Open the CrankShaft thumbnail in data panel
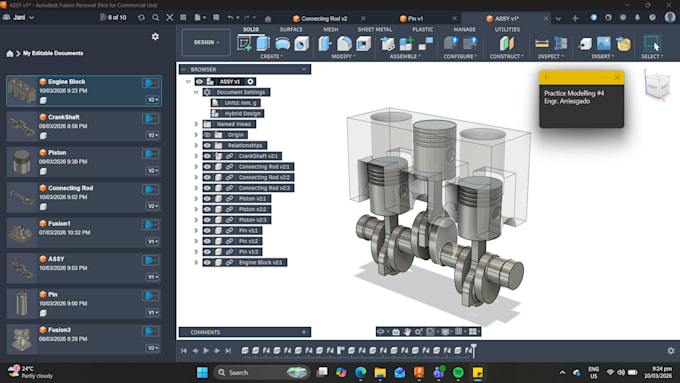Screen dimensions: 680x383 (x=22, y=126)
